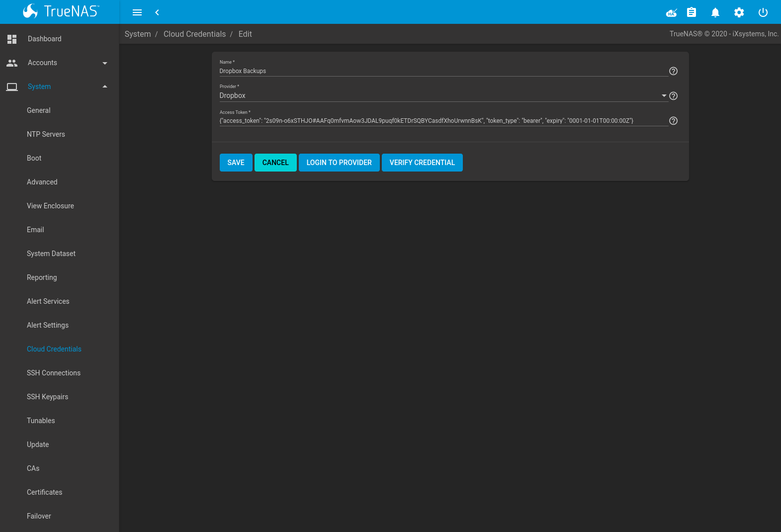The image size is (781, 532).
Task: Open the task manager clipboard icon
Action: click(x=692, y=12)
